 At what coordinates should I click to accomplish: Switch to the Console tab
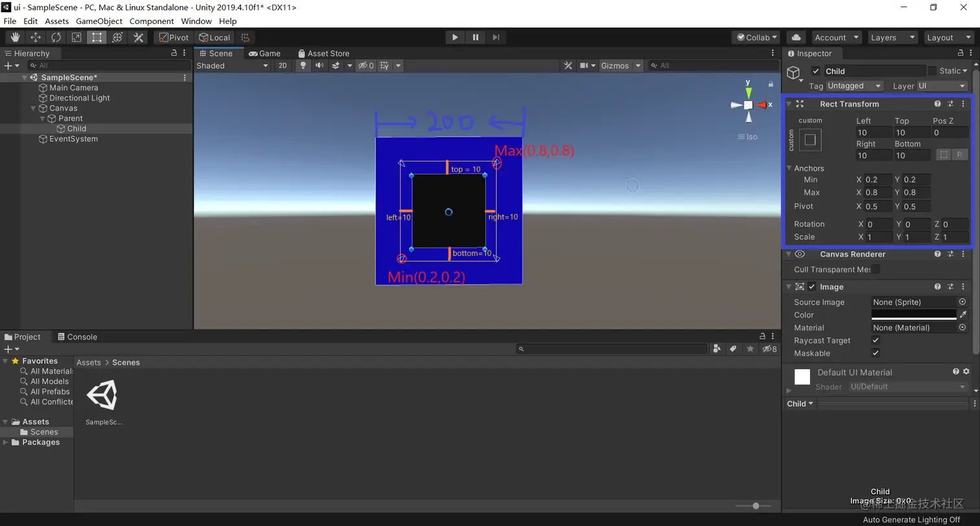pos(77,337)
